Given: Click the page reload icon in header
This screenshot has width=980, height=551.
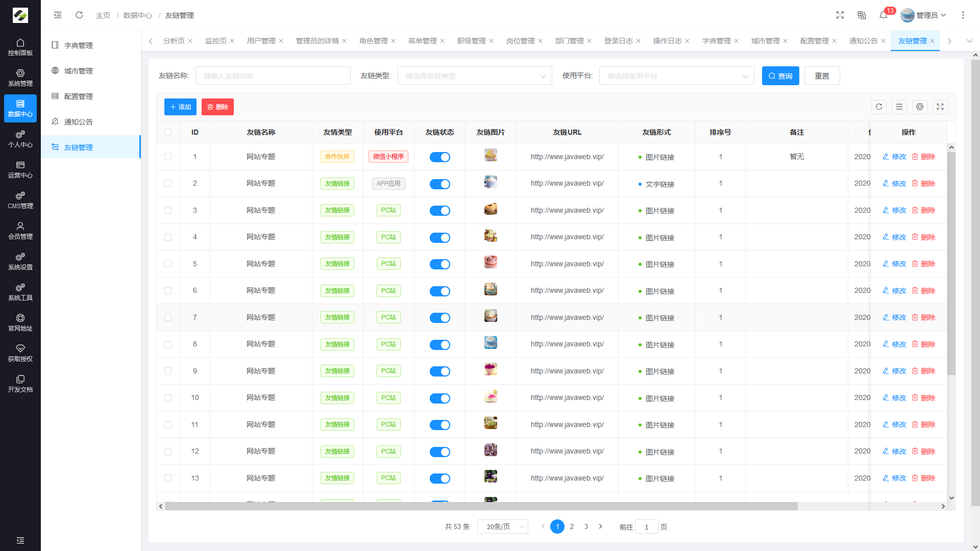Looking at the screenshot, I should click(79, 15).
